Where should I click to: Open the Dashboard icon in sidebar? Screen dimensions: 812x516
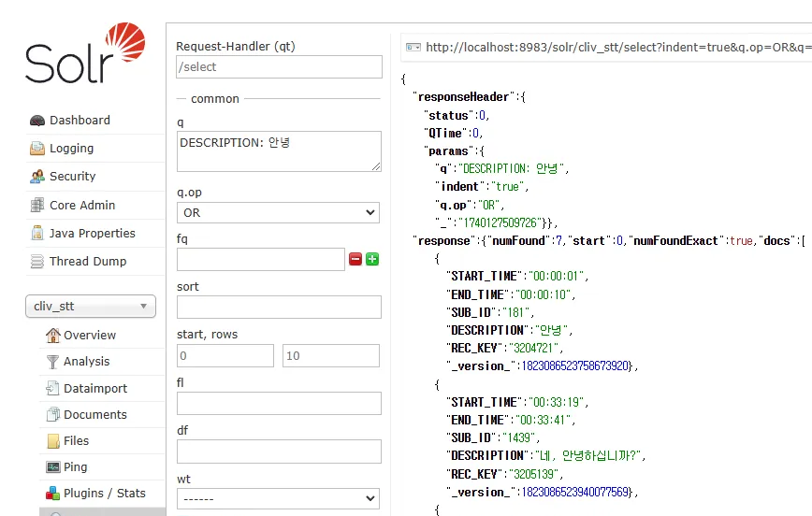(x=37, y=121)
